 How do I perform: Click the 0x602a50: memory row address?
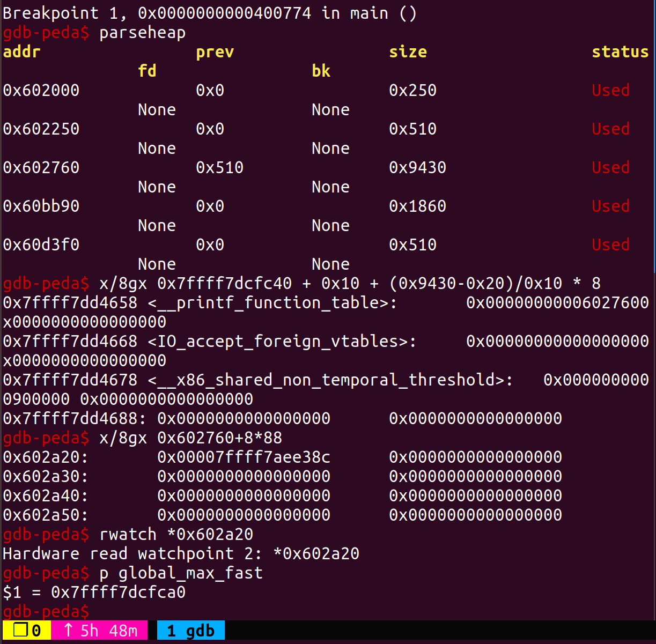click(46, 515)
